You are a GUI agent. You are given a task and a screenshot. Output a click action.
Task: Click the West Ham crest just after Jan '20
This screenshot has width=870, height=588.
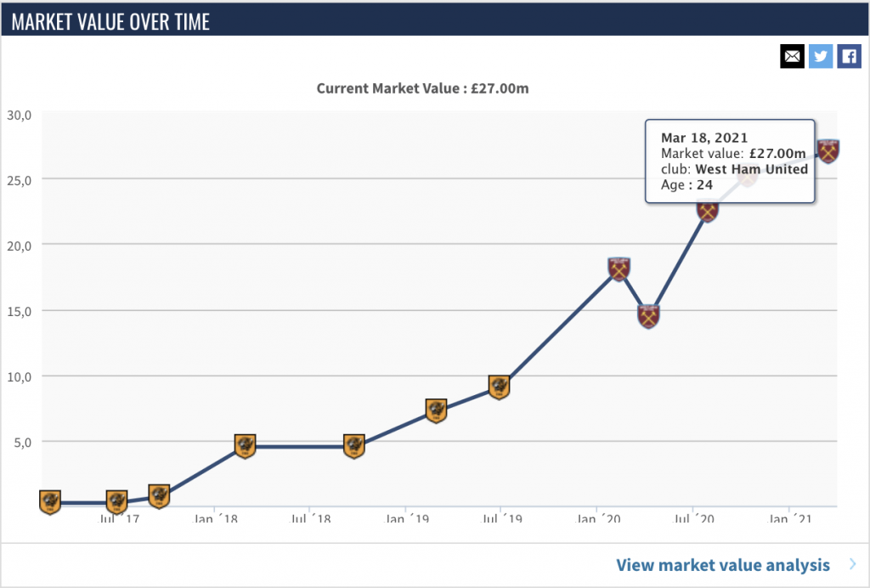click(619, 269)
